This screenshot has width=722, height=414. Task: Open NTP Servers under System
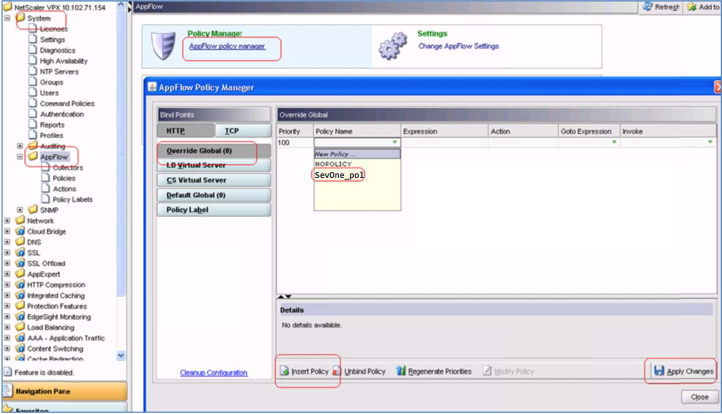click(59, 71)
